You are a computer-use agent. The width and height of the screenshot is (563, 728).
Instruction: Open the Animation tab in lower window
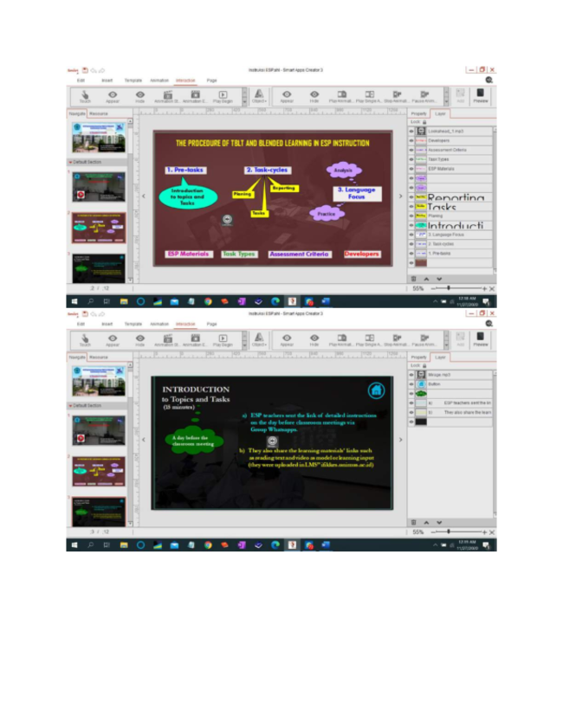(159, 324)
